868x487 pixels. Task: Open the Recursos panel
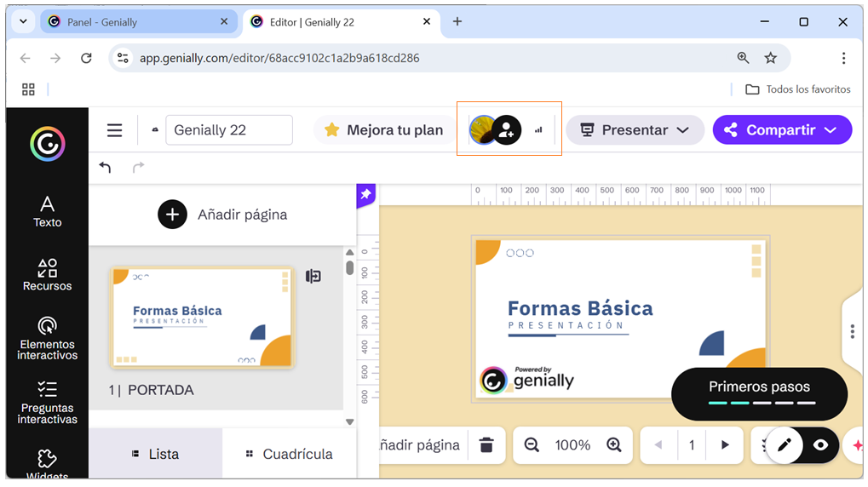[x=47, y=275]
